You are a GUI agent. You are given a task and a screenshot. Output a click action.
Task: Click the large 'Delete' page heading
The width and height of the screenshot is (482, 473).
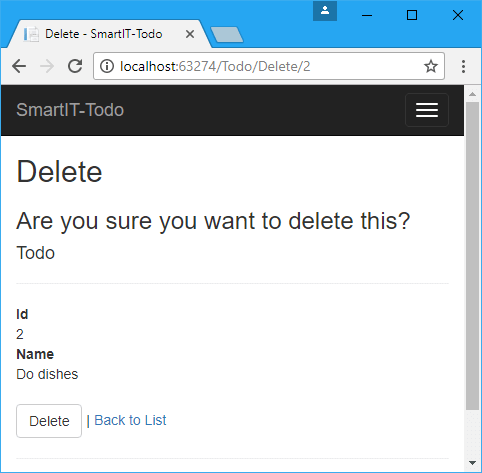[59, 172]
